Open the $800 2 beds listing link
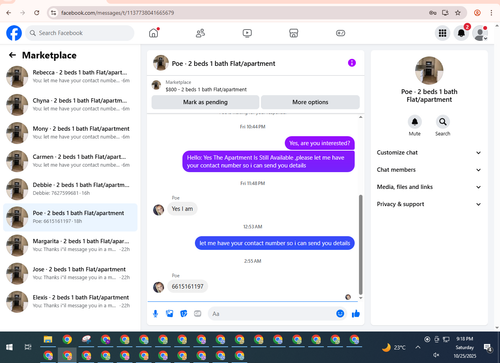This screenshot has height=363, width=500. pos(206,89)
